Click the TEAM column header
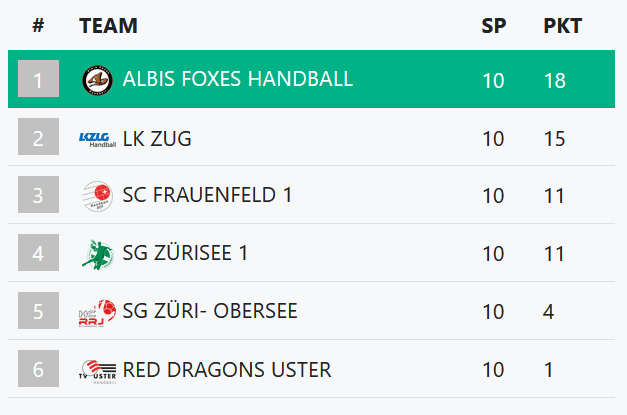This screenshot has height=415, width=627. pyautogui.click(x=108, y=26)
